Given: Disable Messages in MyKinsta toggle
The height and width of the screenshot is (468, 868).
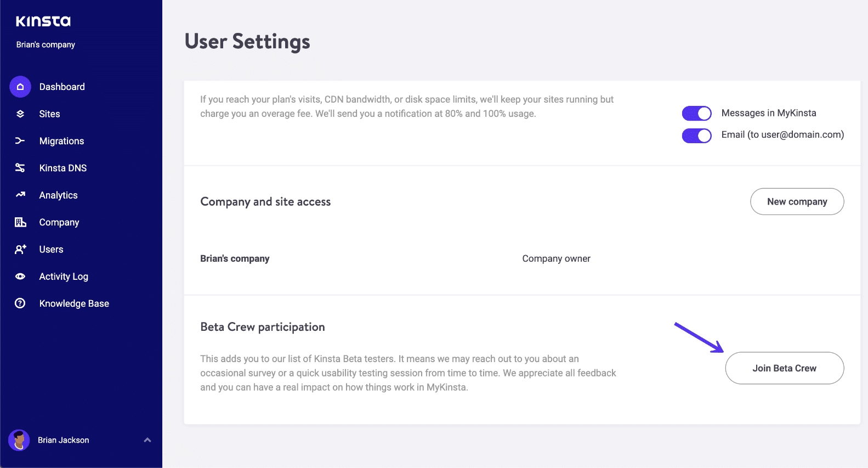Looking at the screenshot, I should (696, 114).
